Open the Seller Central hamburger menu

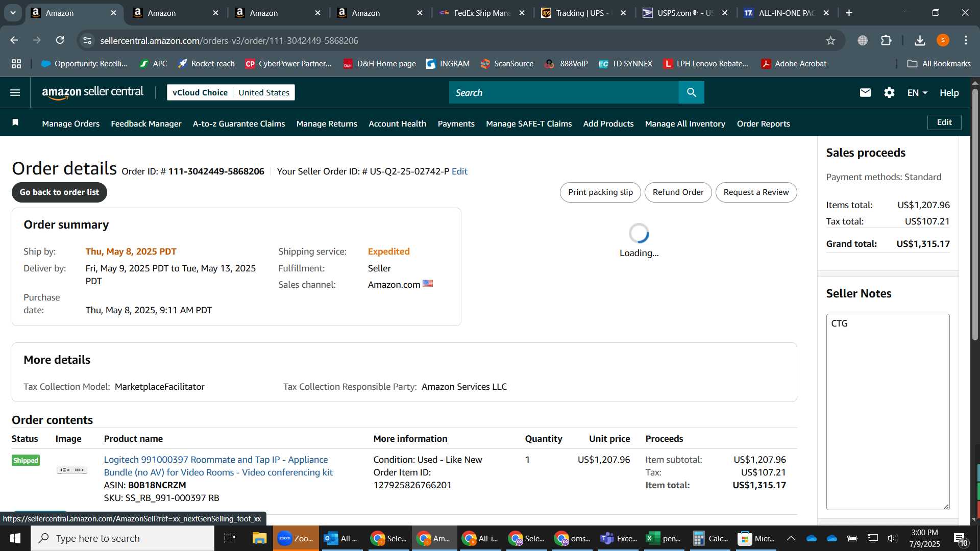15,92
